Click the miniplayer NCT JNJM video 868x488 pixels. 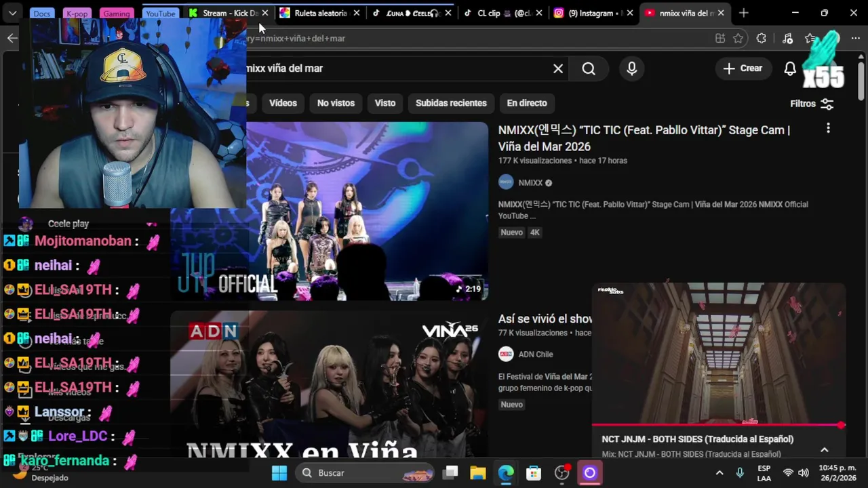(x=719, y=353)
